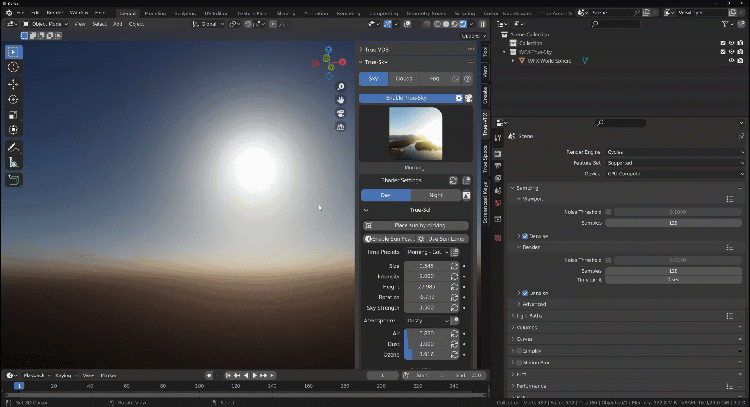Click the viewport zoom magnifier icon
Screen dimensions: 750x407
tap(341, 87)
